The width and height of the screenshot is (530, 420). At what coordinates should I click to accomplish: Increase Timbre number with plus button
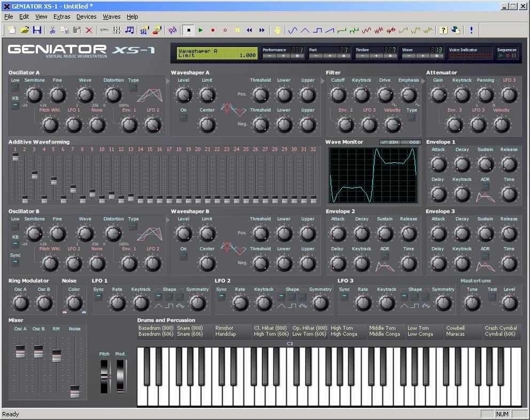[376, 56]
